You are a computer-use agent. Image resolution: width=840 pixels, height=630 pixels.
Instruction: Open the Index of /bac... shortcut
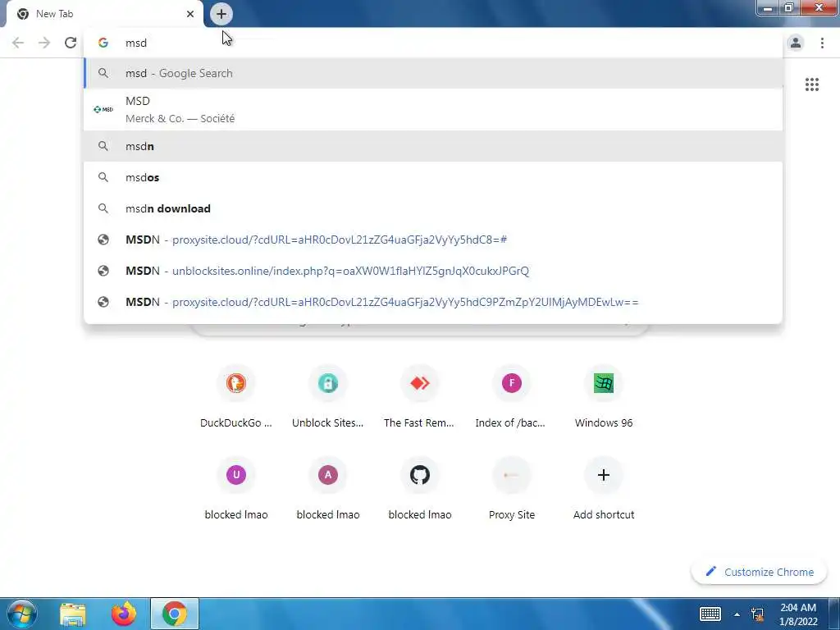[512, 398]
